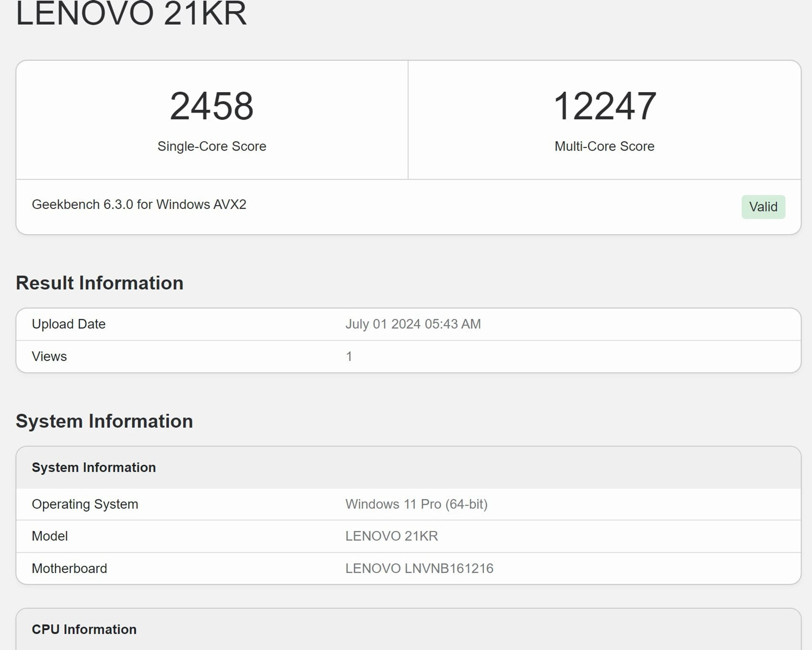This screenshot has width=812, height=650.
Task: Click the Upload Date row label
Action: (69, 324)
